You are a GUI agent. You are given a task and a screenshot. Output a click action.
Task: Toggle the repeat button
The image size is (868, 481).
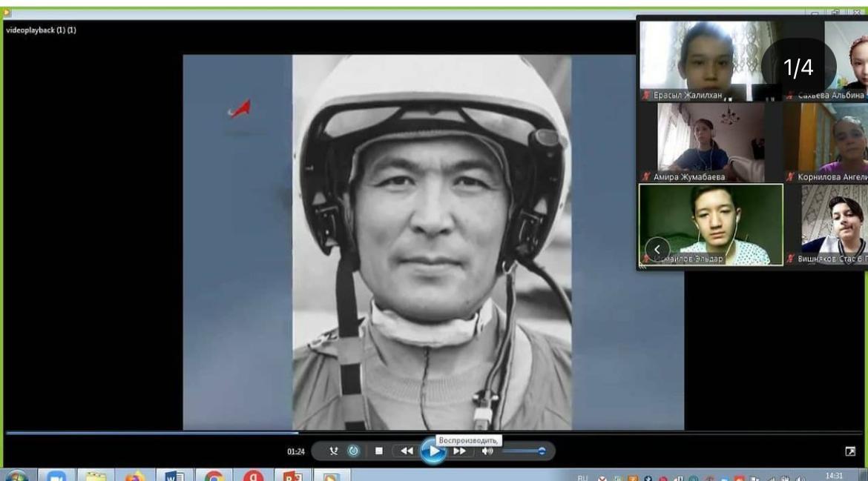[x=354, y=451]
